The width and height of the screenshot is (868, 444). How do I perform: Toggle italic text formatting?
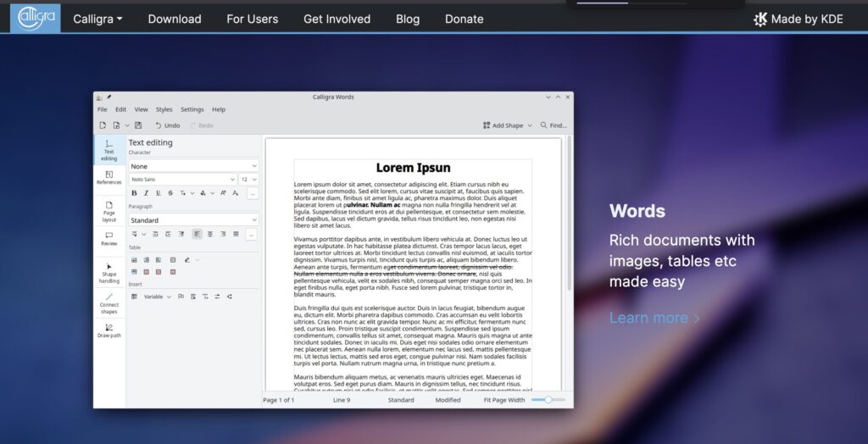click(x=146, y=193)
